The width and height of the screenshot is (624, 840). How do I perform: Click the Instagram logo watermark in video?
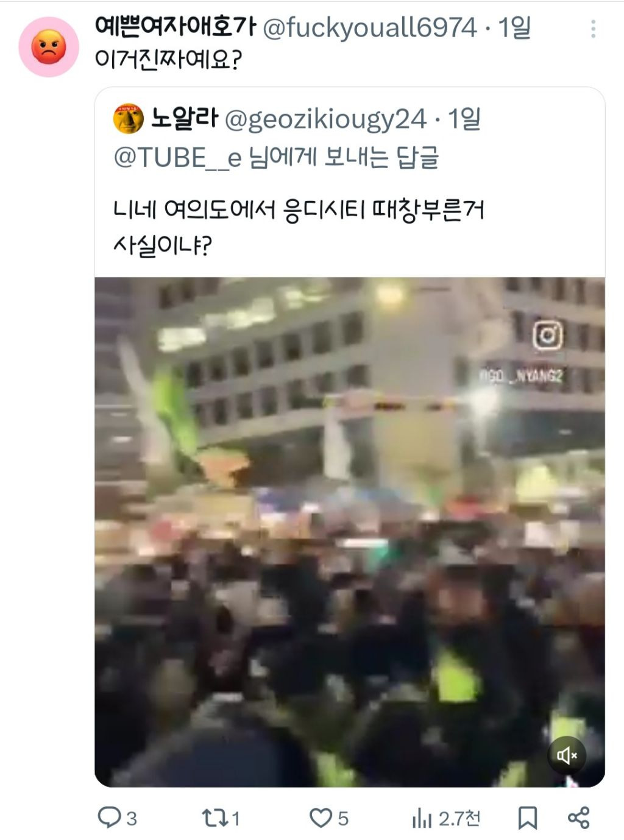tap(547, 335)
